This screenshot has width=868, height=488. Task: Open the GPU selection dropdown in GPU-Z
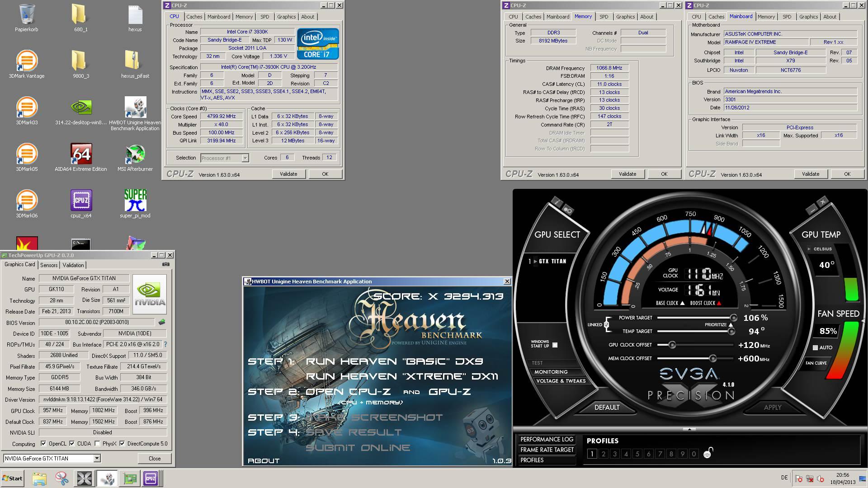coord(97,458)
